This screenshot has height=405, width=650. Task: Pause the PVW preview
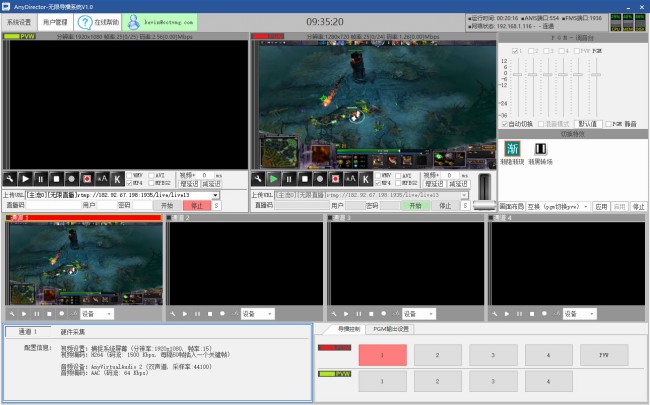click(x=40, y=179)
